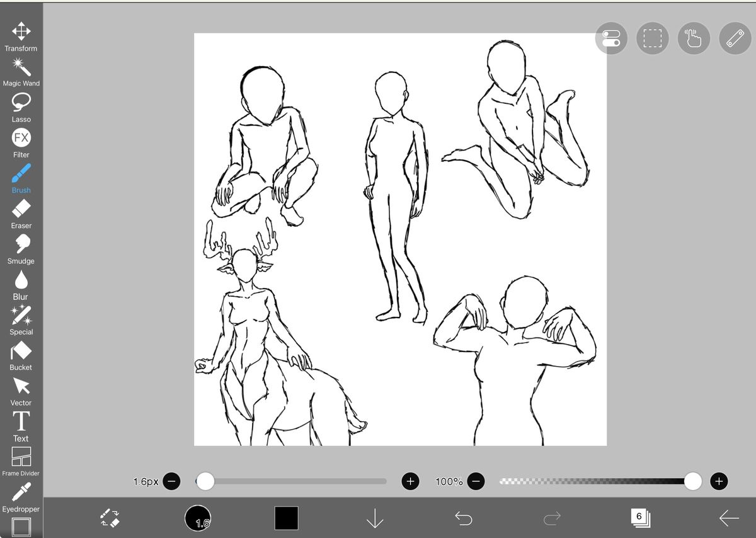The image size is (756, 538).
Task: Click the brush thickness slider track
Action: [291, 481]
